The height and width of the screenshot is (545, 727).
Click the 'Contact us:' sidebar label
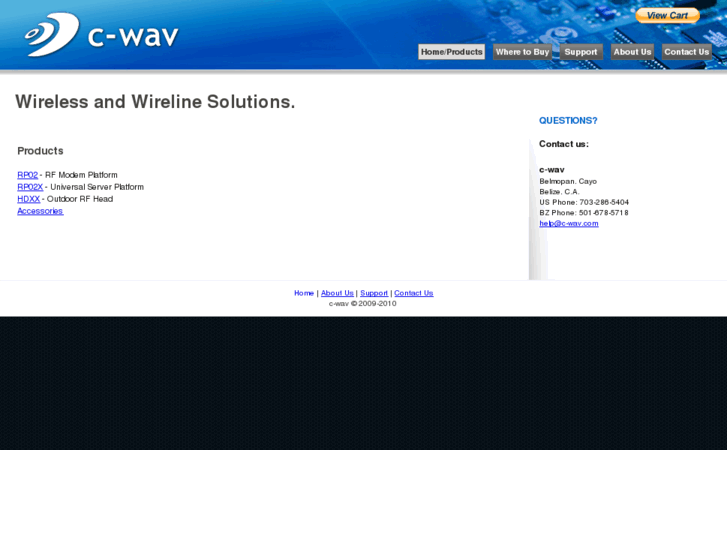(x=564, y=144)
